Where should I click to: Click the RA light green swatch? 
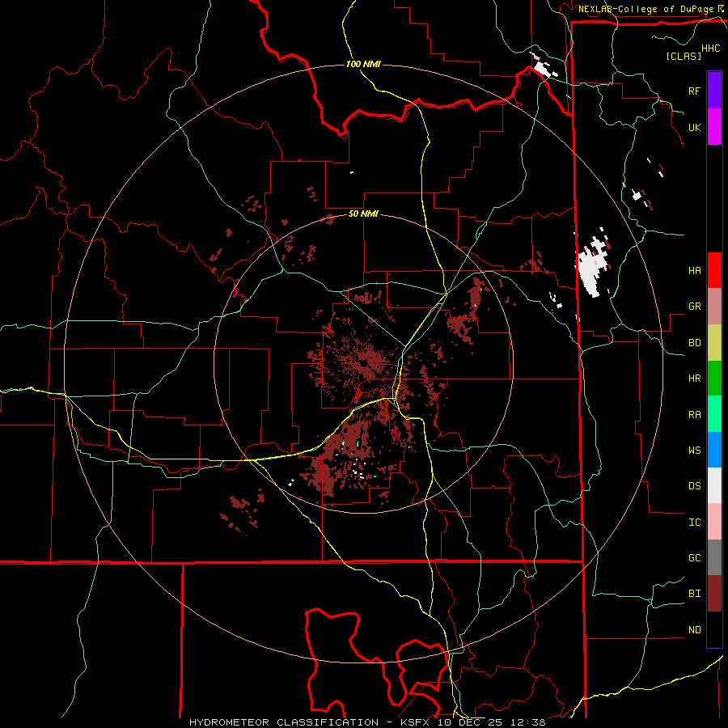(x=714, y=414)
